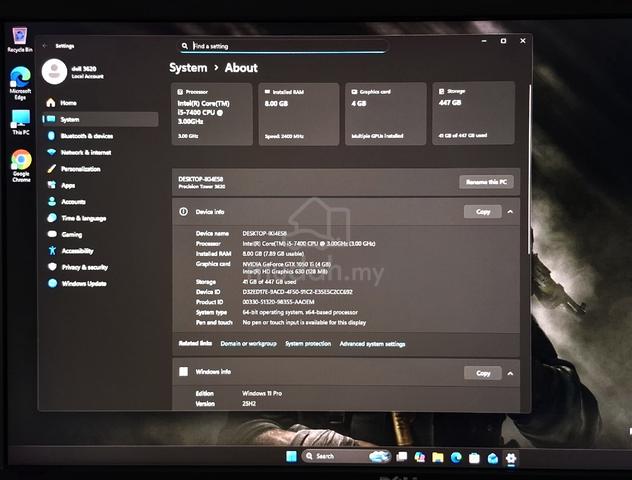The height and width of the screenshot is (480, 632).
Task: Click the DESKTOP device name value
Action: (265, 233)
